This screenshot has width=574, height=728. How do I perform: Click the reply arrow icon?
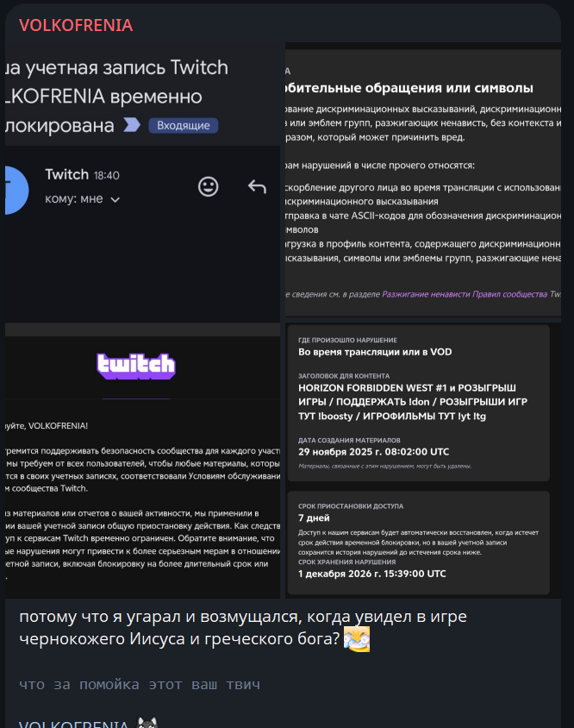pos(257,186)
